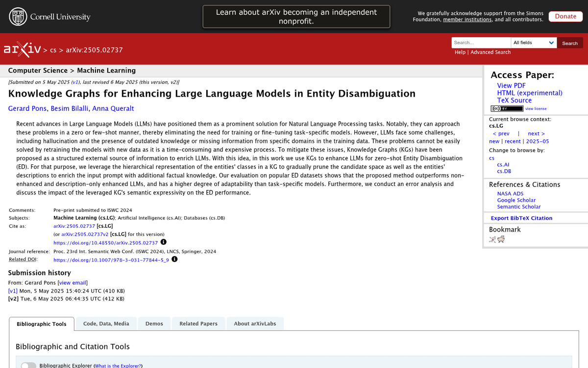The image size is (588, 368).
Task: Open the Related Papers tab
Action: [198, 324]
